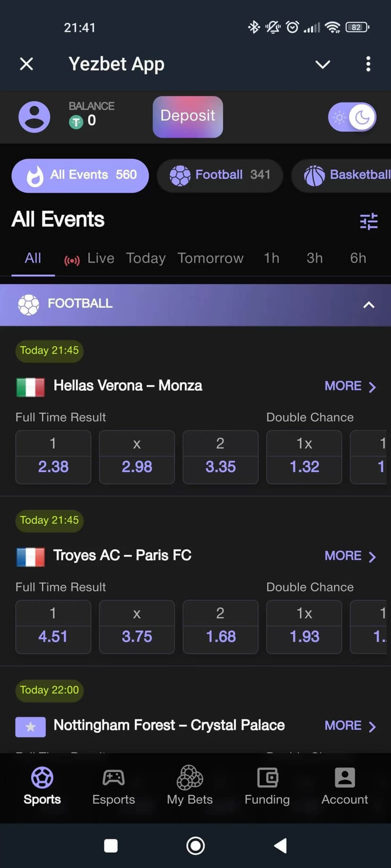
Task: Expand MORE markets for Hellas Verona – Monza
Action: [350, 386]
